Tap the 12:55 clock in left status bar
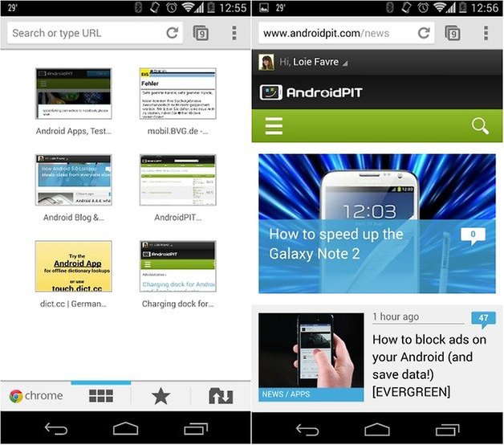Image resolution: width=504 pixels, height=445 pixels. tap(233, 8)
